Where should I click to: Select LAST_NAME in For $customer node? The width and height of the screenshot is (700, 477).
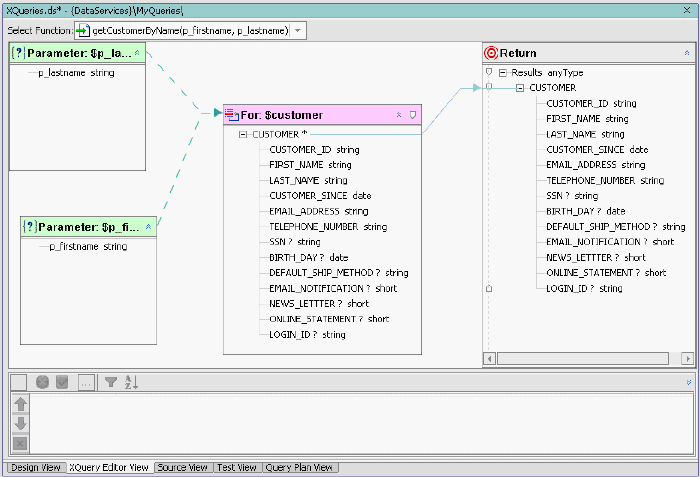point(308,180)
